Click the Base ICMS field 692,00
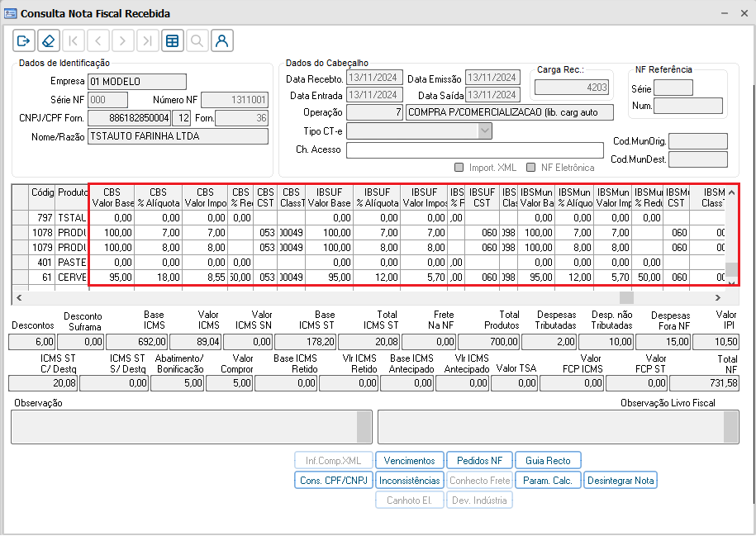 136,342
